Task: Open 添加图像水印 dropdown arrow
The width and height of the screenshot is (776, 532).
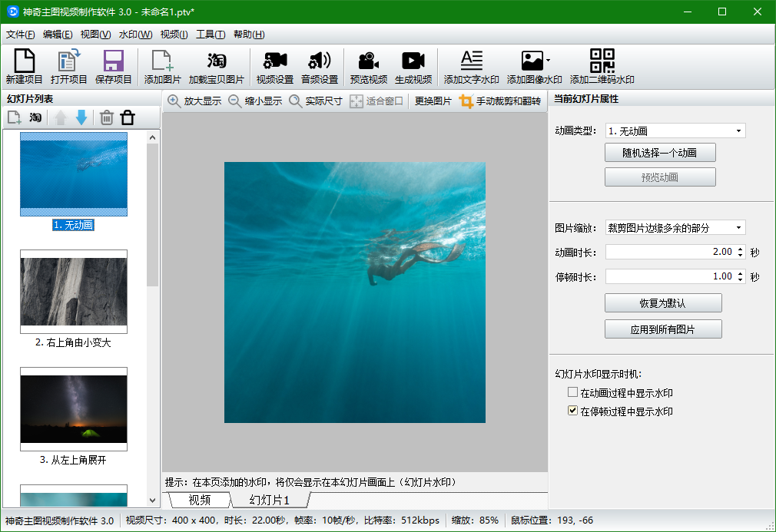Action: coord(548,61)
